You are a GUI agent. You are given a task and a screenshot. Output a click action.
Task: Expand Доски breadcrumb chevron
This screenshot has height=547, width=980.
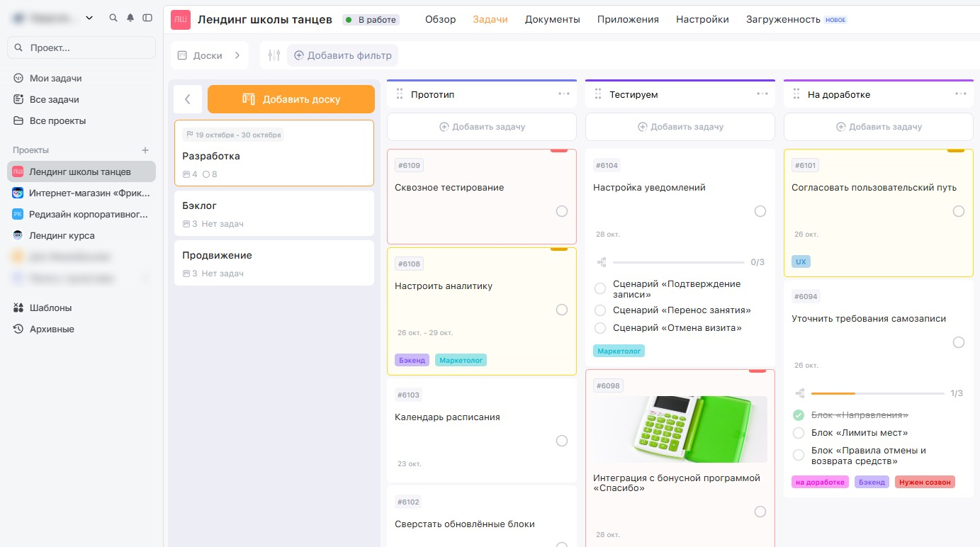[237, 55]
